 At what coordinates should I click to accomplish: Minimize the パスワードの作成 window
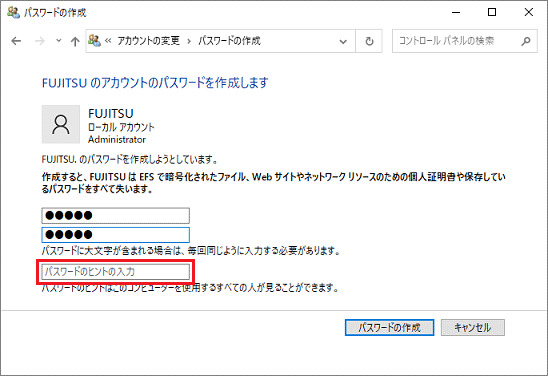456,13
